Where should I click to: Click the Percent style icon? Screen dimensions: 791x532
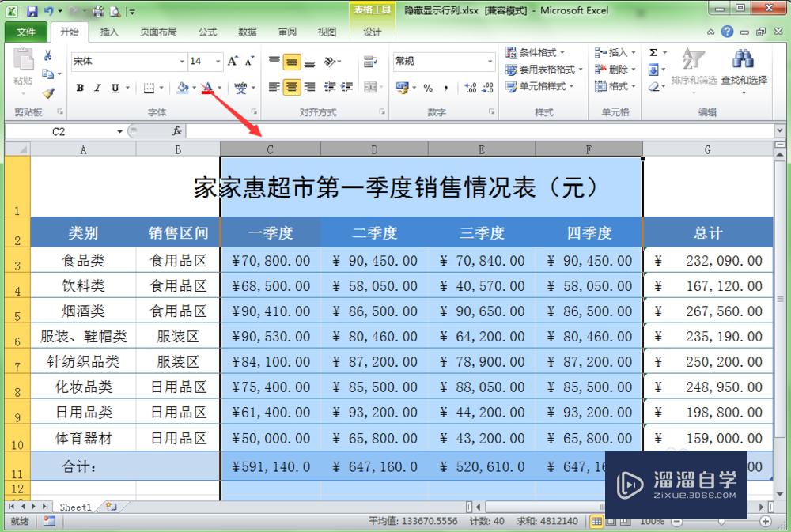click(x=428, y=88)
